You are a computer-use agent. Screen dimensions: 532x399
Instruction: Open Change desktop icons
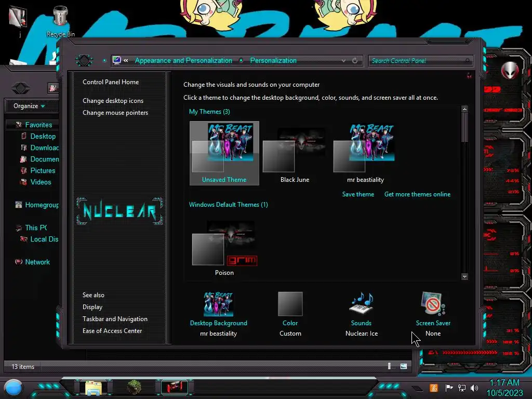pyautogui.click(x=113, y=101)
